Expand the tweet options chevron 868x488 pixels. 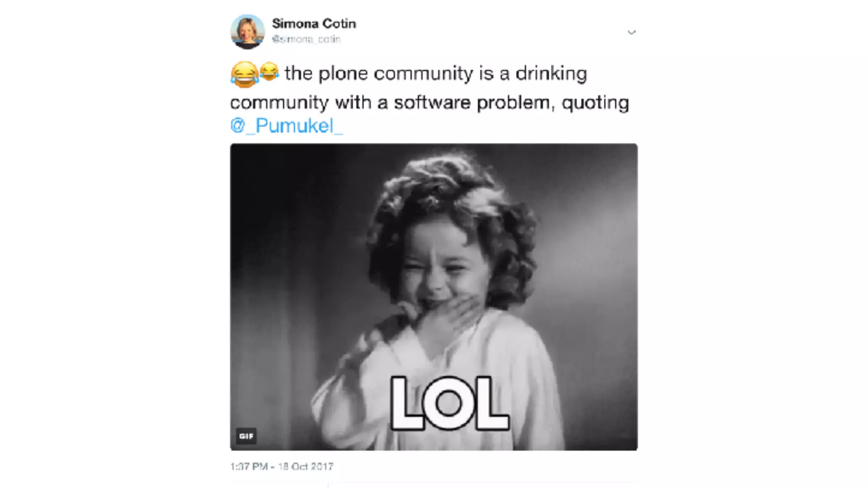click(x=632, y=33)
